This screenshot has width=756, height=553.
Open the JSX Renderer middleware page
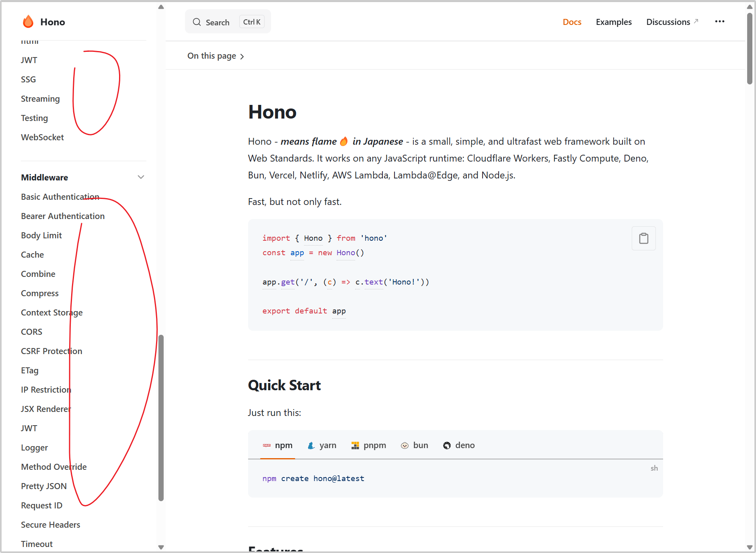[46, 409]
